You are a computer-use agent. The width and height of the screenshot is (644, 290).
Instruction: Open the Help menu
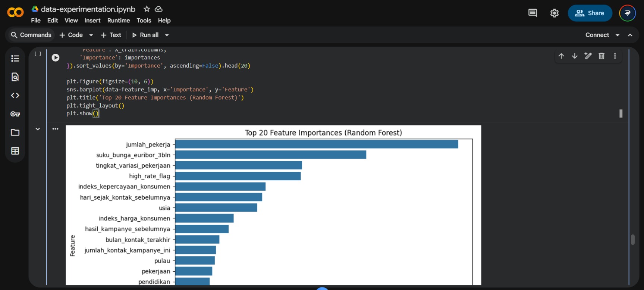[164, 21]
